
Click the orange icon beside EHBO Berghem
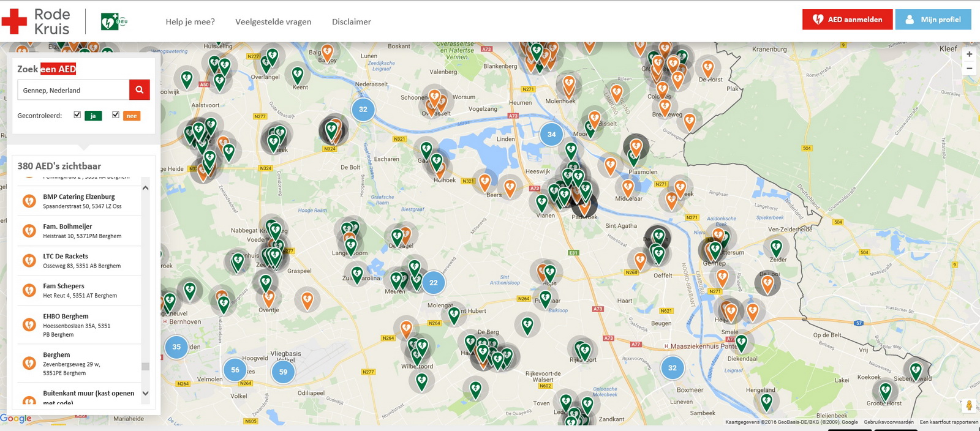click(x=29, y=324)
